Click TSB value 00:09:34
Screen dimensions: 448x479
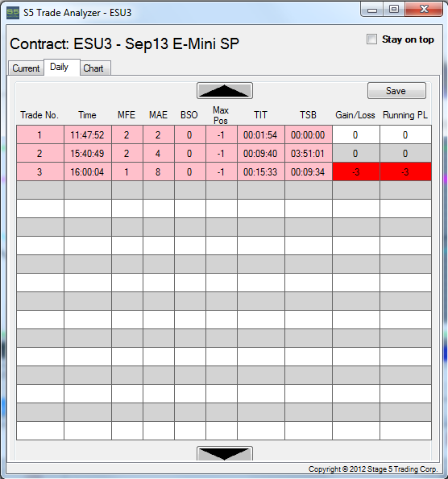click(x=309, y=171)
